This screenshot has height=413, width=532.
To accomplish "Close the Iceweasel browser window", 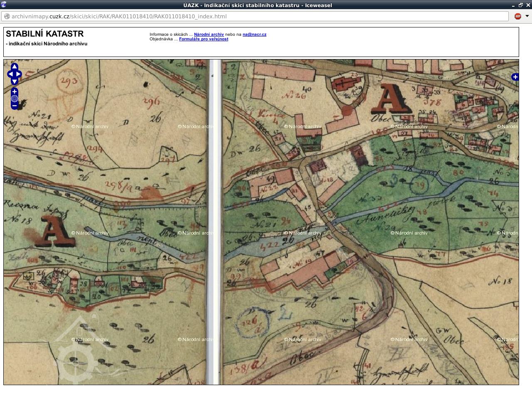I will point(528,5).
